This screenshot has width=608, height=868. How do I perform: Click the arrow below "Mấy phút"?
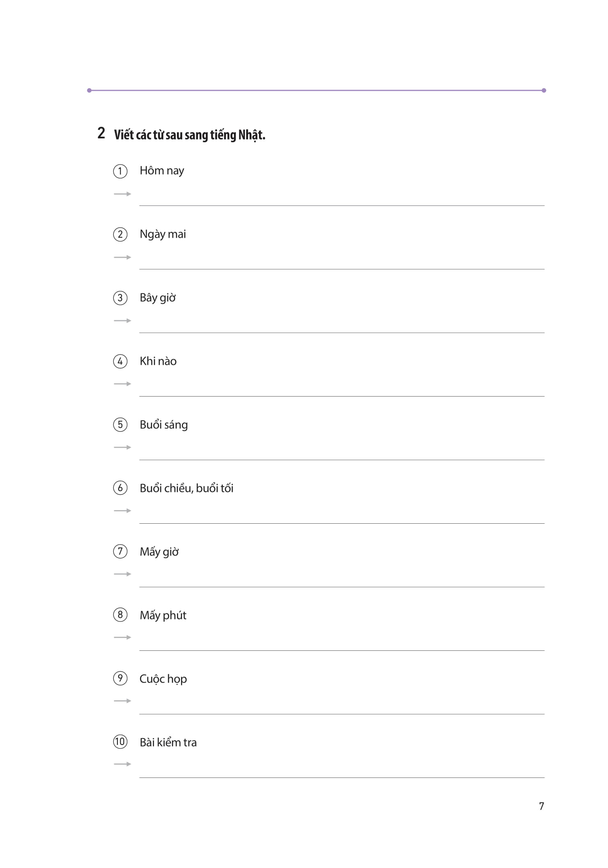click(x=122, y=638)
